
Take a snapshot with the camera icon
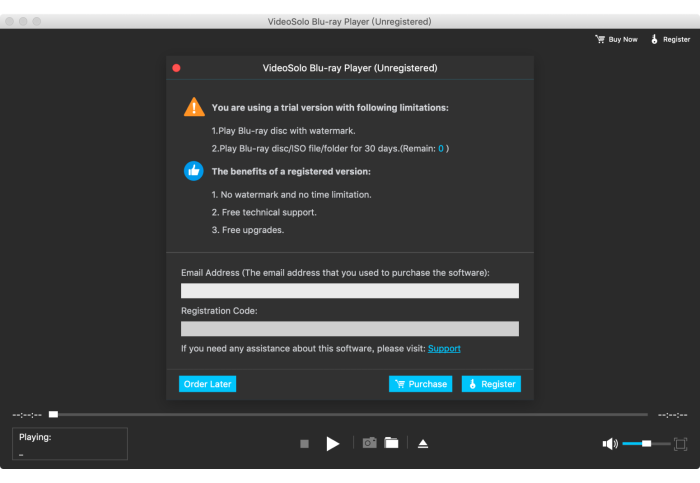coord(369,442)
